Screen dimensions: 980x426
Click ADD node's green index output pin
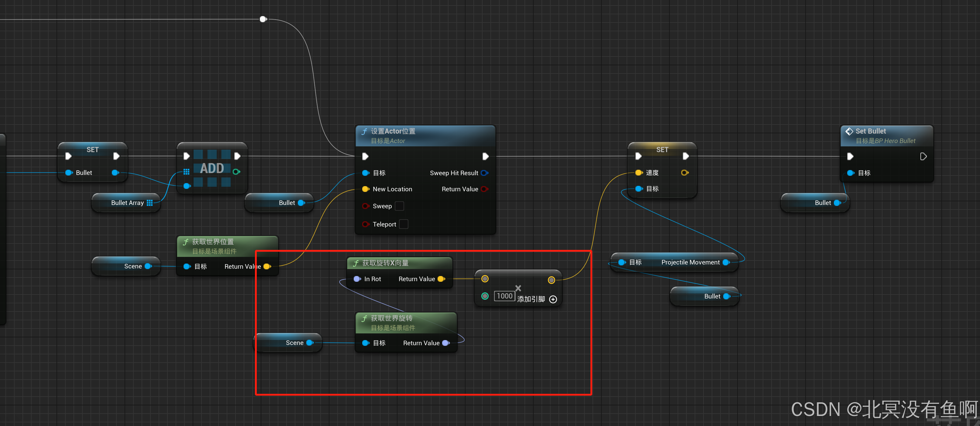click(x=236, y=172)
